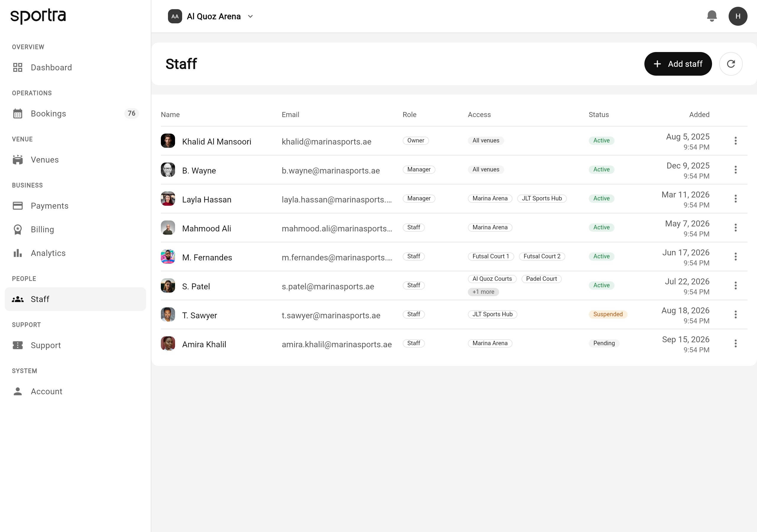757x532 pixels.
Task: Click Khalid Al Mansoori's avatar photo
Action: [x=168, y=141]
